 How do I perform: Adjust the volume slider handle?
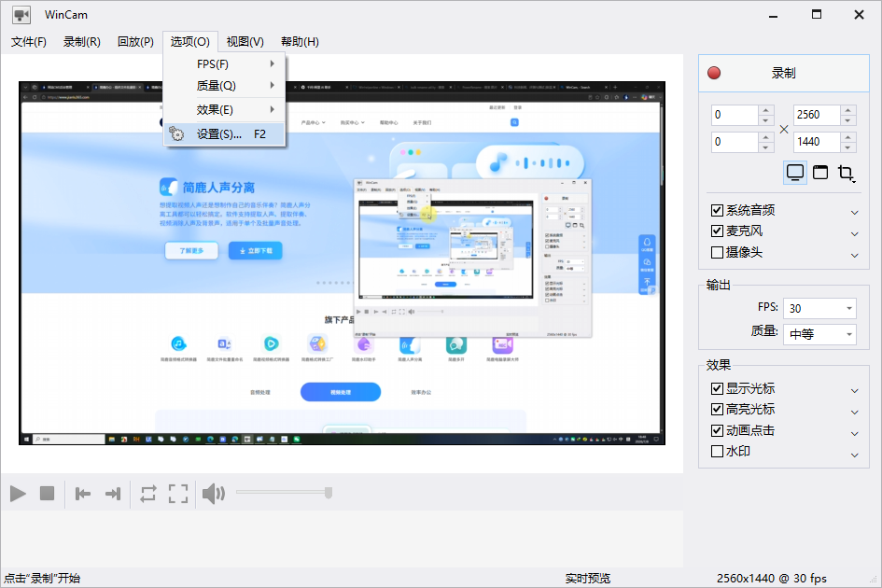click(329, 493)
